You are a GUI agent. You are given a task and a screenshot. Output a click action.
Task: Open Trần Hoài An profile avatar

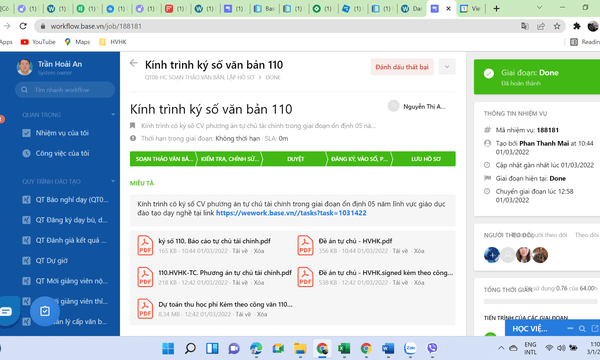(x=24, y=67)
